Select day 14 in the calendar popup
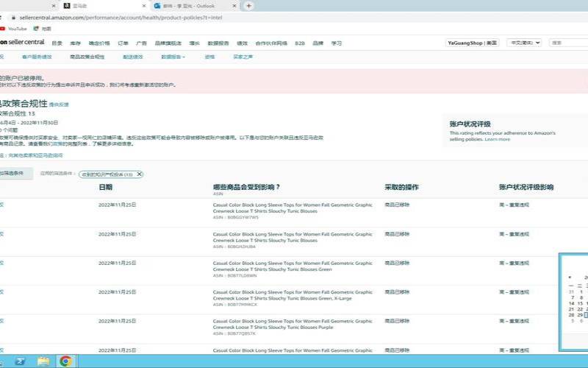This screenshot has width=588, height=368. [x=572, y=303]
